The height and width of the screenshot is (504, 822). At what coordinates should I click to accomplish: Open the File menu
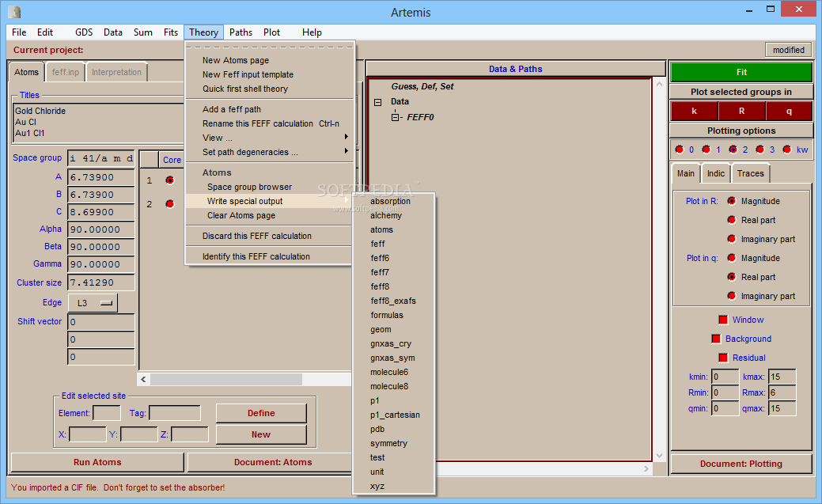19,32
